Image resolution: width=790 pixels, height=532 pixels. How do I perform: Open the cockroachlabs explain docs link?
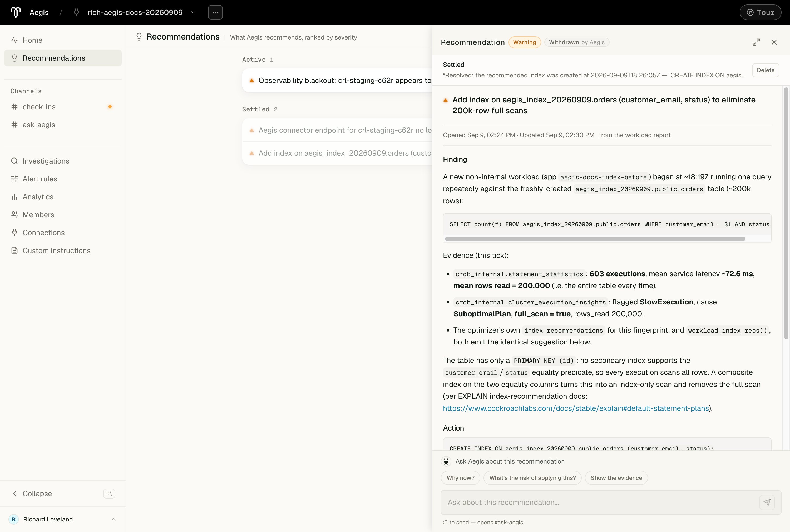pos(576,408)
